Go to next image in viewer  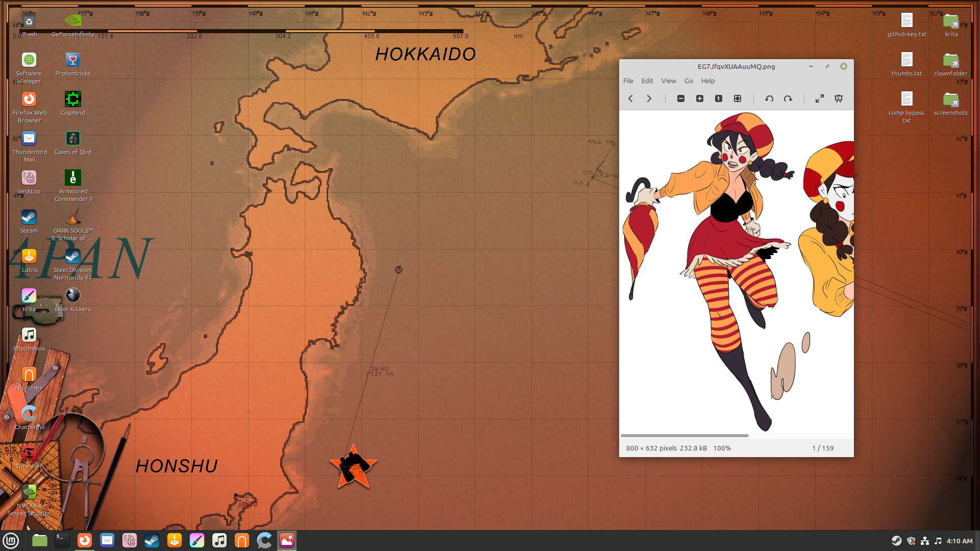pyautogui.click(x=649, y=98)
